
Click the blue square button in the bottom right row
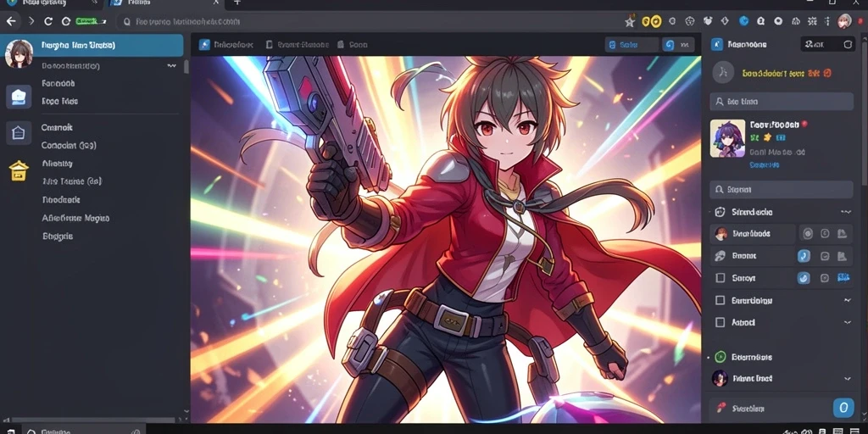coord(843,408)
